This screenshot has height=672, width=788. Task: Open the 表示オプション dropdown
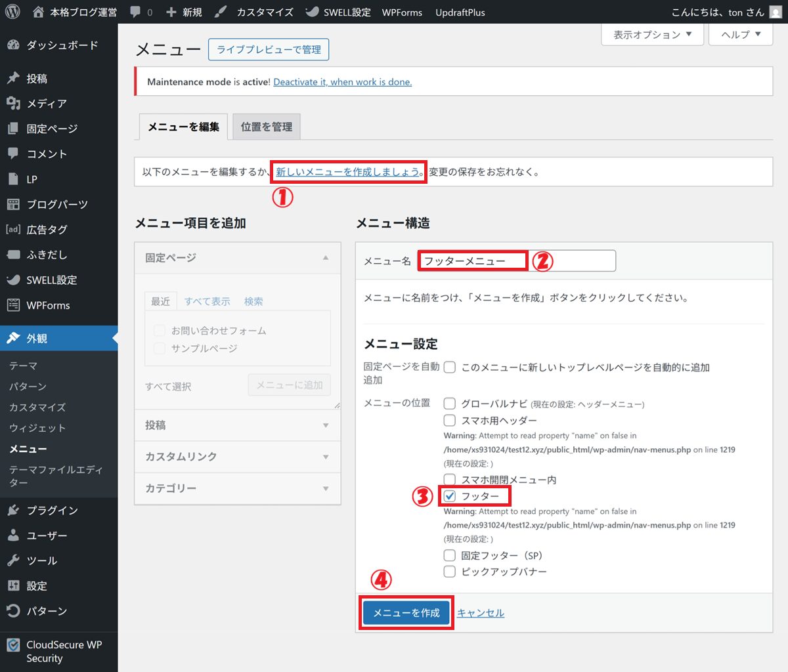pos(652,35)
